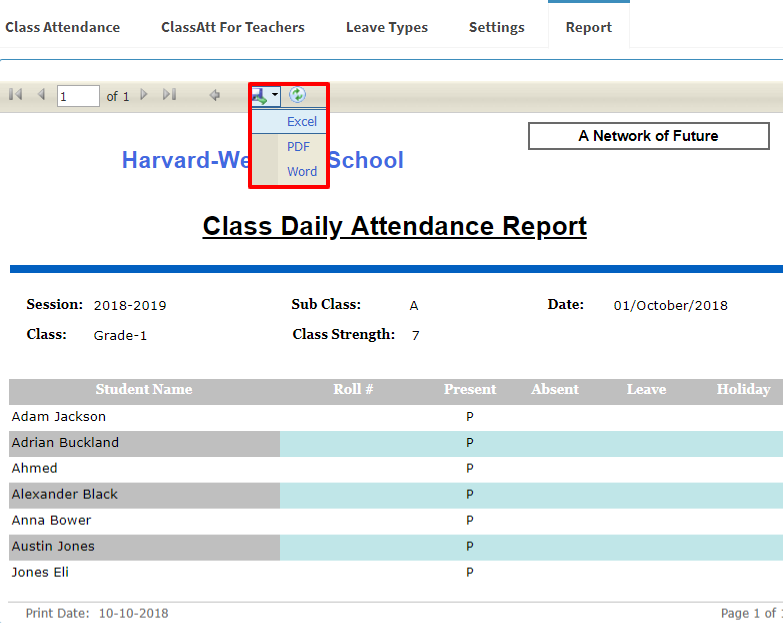Select the Report tab
Image resolution: width=783 pixels, height=623 pixels.
589,27
